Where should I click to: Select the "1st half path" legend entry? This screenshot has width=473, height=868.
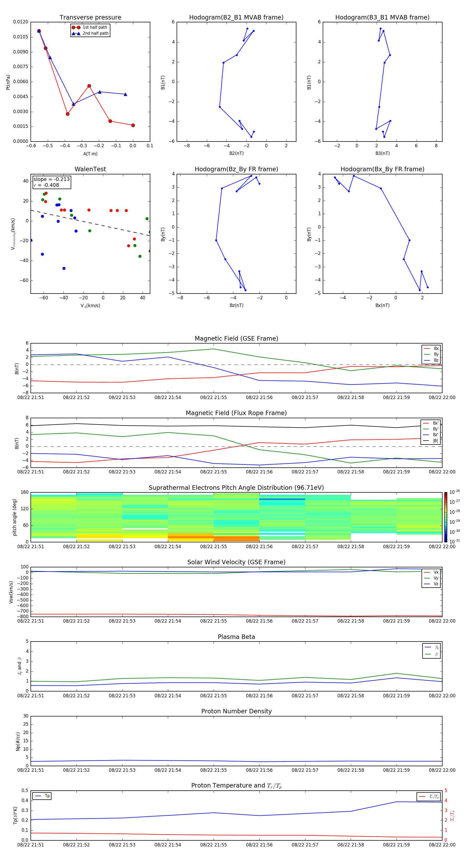click(90, 27)
